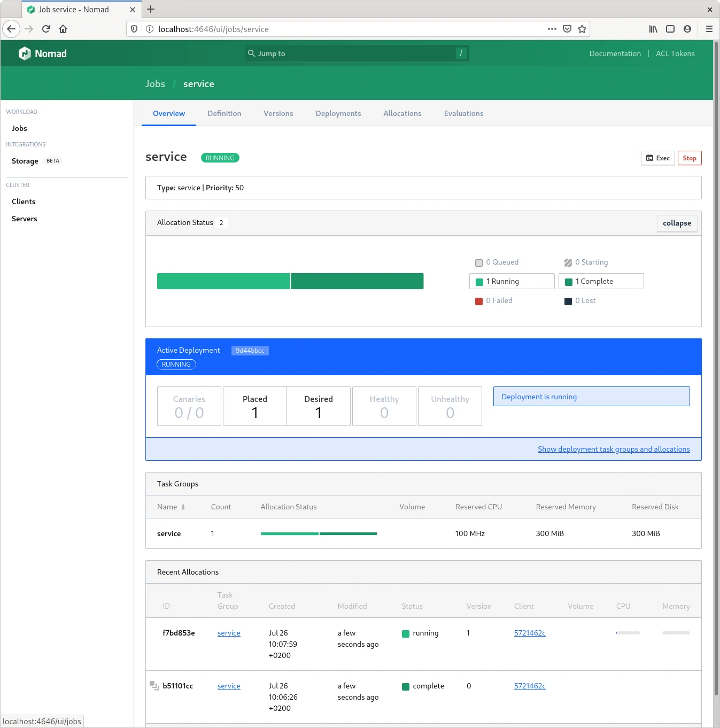Open page actions three-dots menu
Screen dimensions: 720x728
(x=552, y=29)
